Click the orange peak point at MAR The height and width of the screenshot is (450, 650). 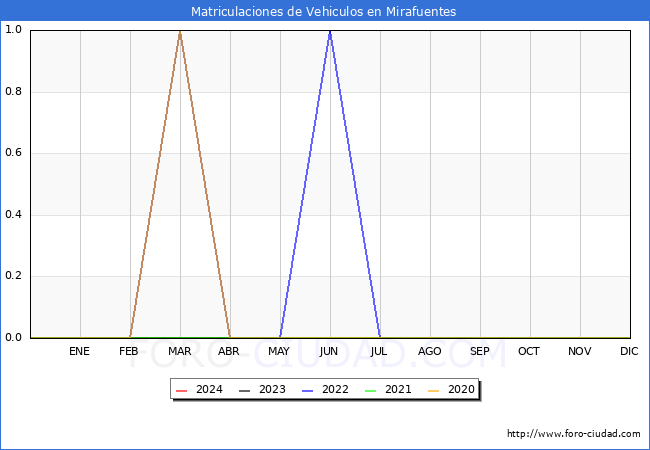click(x=180, y=31)
